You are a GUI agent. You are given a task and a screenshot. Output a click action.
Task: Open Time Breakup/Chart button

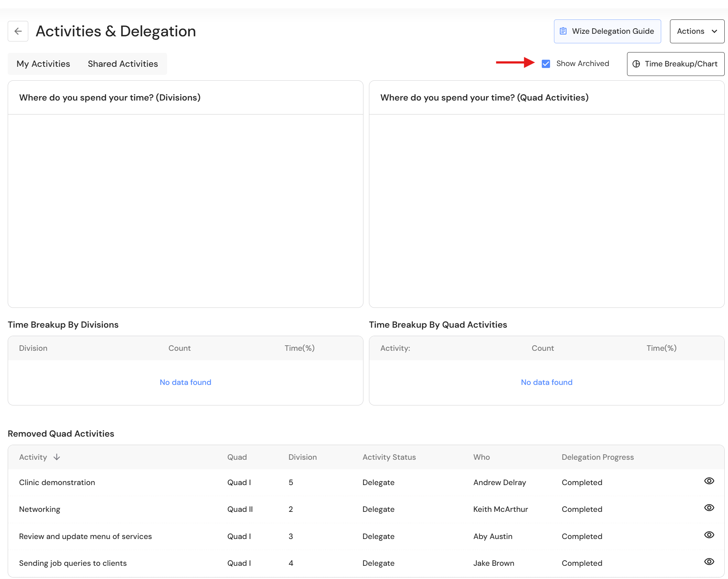(676, 64)
